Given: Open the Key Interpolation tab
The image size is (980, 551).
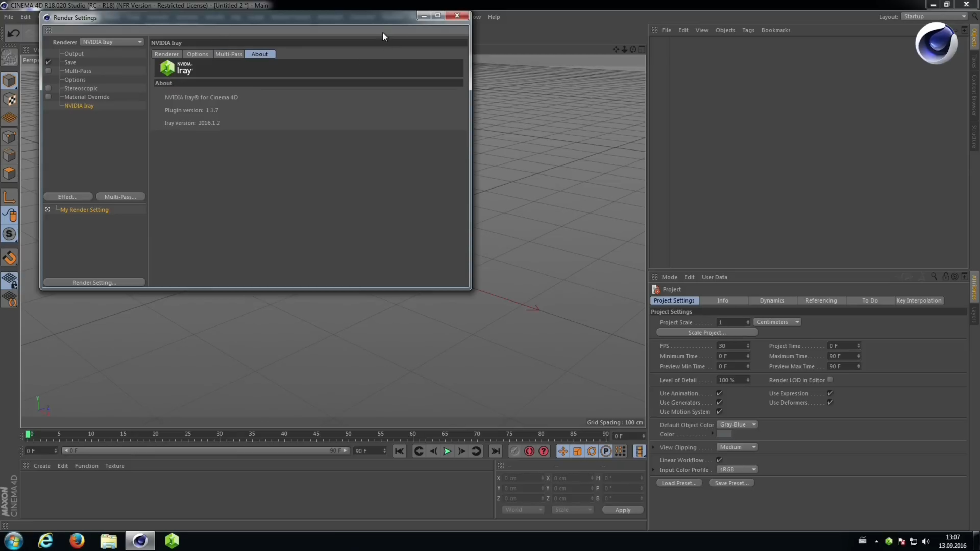Looking at the screenshot, I should pos(919,300).
